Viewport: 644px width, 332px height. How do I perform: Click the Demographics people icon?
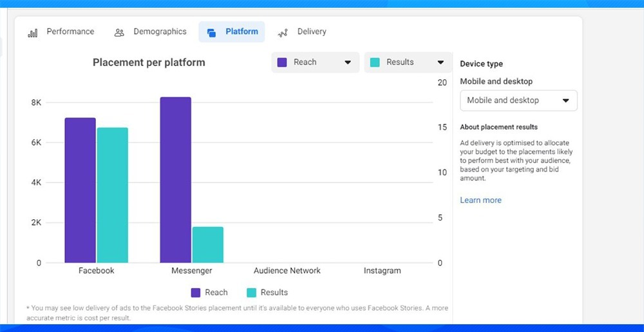(119, 32)
